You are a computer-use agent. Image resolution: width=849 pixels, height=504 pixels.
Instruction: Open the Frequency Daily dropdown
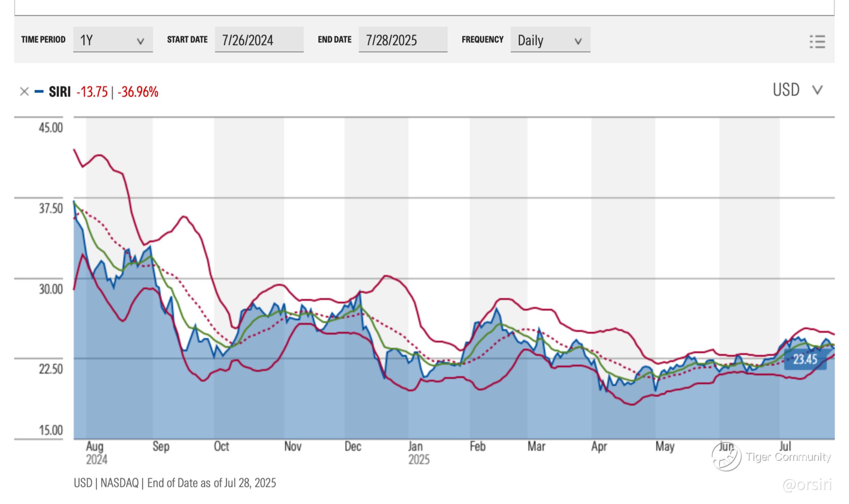click(550, 40)
